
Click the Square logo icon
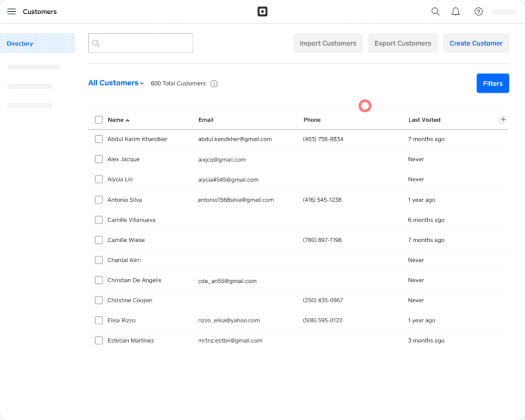262,12
